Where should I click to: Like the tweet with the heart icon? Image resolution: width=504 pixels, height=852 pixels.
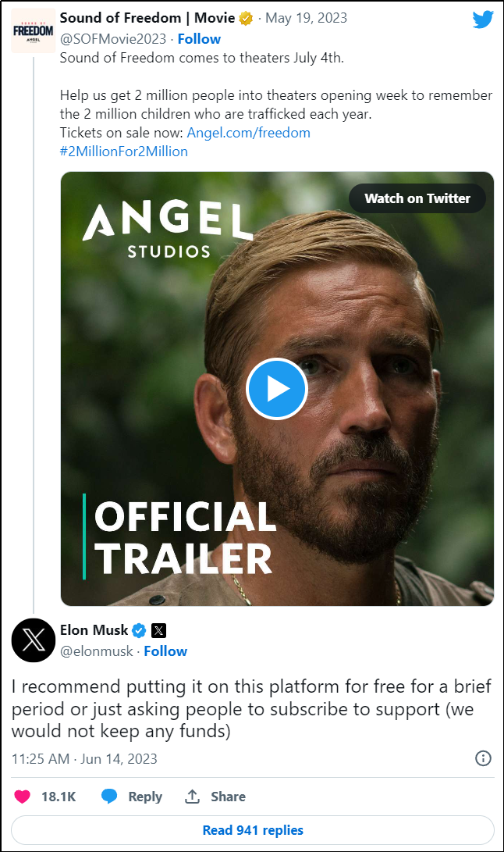click(x=23, y=797)
